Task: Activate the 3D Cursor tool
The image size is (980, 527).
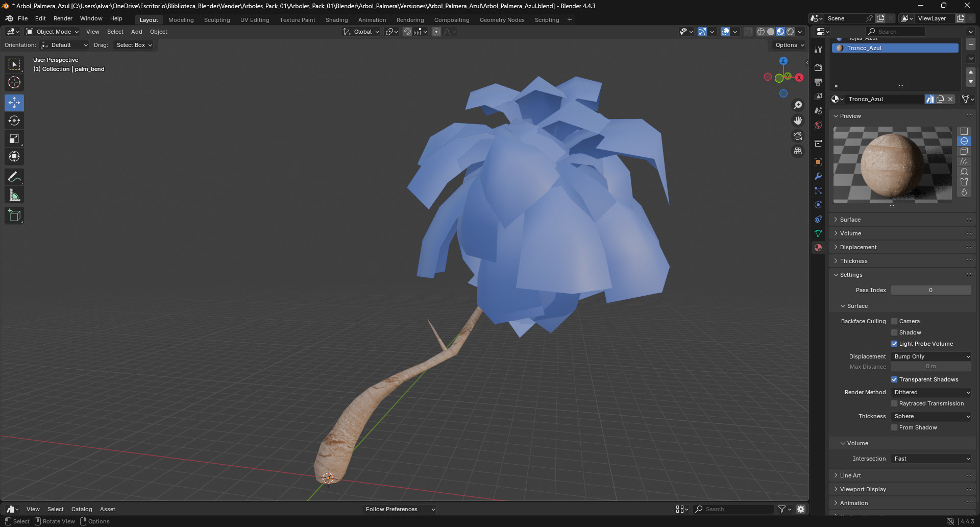Action: pyautogui.click(x=14, y=82)
